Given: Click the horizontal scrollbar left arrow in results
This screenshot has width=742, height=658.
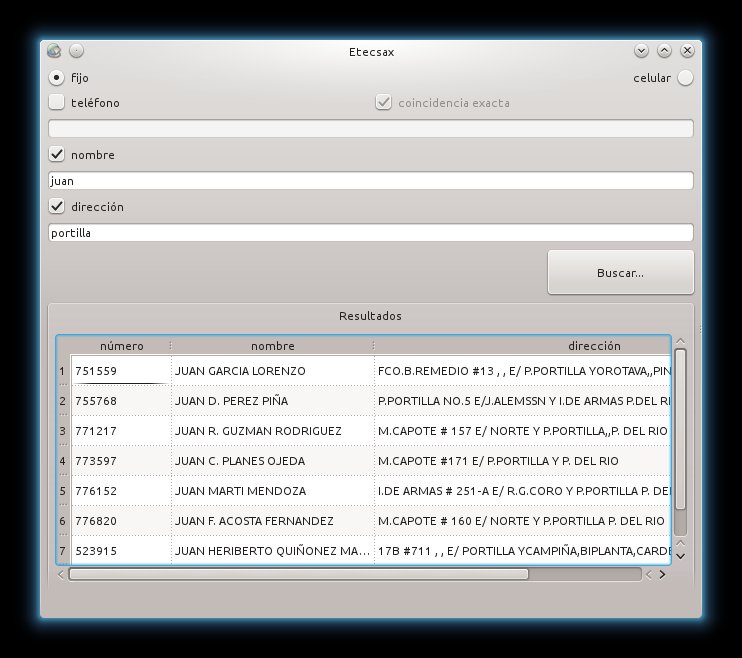Looking at the screenshot, I should [60, 574].
